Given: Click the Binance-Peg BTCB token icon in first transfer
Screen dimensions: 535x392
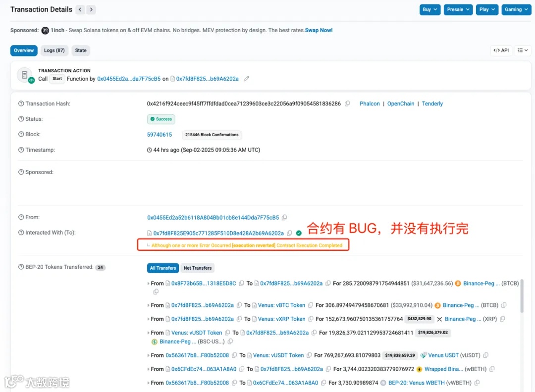Looking at the screenshot, I should pos(458,283).
